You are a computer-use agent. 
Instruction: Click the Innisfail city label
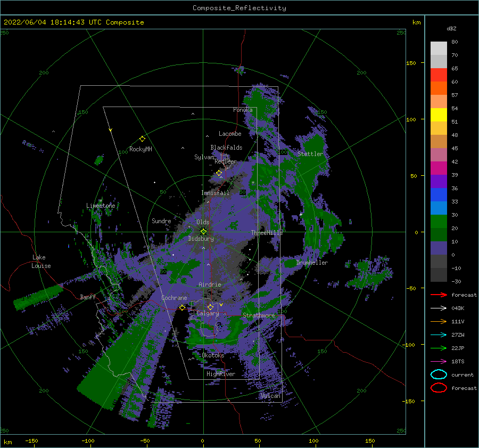tap(215, 193)
